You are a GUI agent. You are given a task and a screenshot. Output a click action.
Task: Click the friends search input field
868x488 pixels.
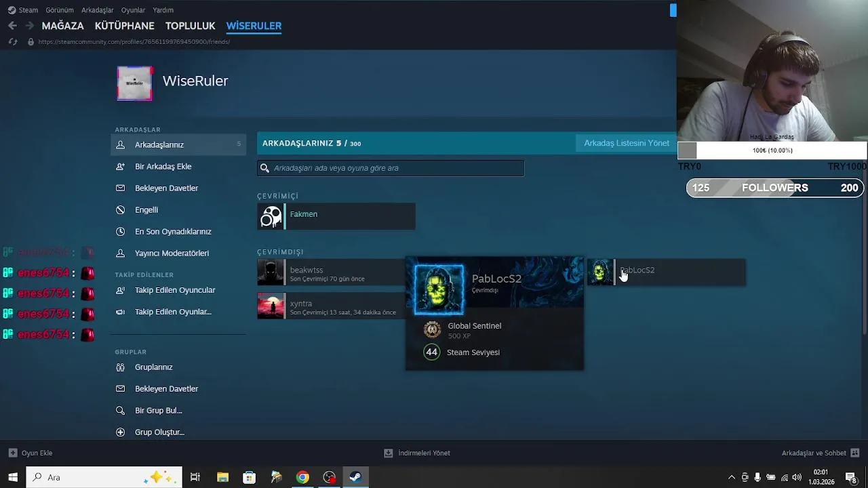tap(391, 168)
